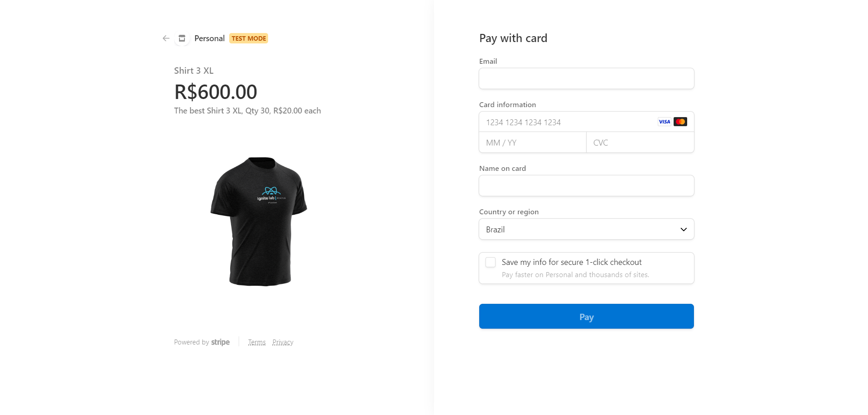
Task: Click the Email input field
Action: [x=586, y=78]
